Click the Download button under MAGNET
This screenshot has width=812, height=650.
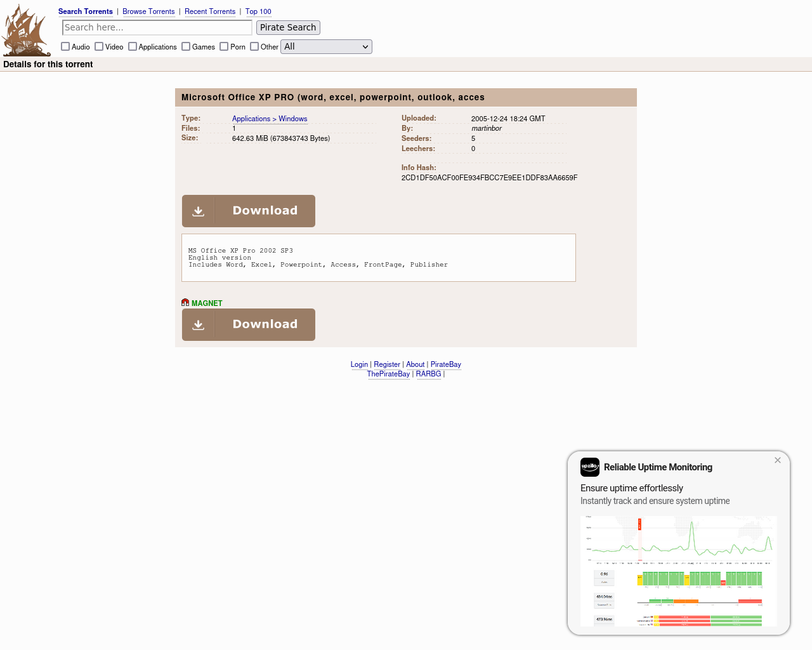pos(249,324)
